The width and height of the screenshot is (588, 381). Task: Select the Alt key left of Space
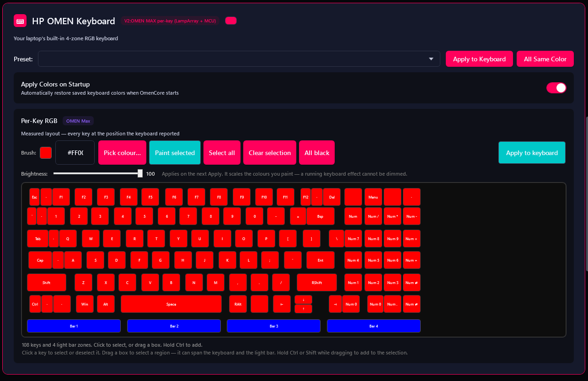coord(106,304)
